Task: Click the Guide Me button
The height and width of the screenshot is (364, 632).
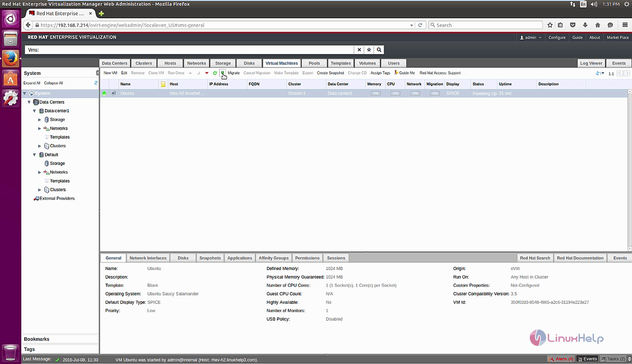Action: coord(405,73)
